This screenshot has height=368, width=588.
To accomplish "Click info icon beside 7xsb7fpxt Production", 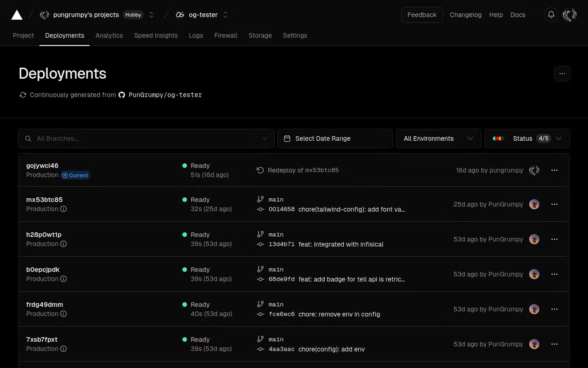I will [x=64, y=349].
